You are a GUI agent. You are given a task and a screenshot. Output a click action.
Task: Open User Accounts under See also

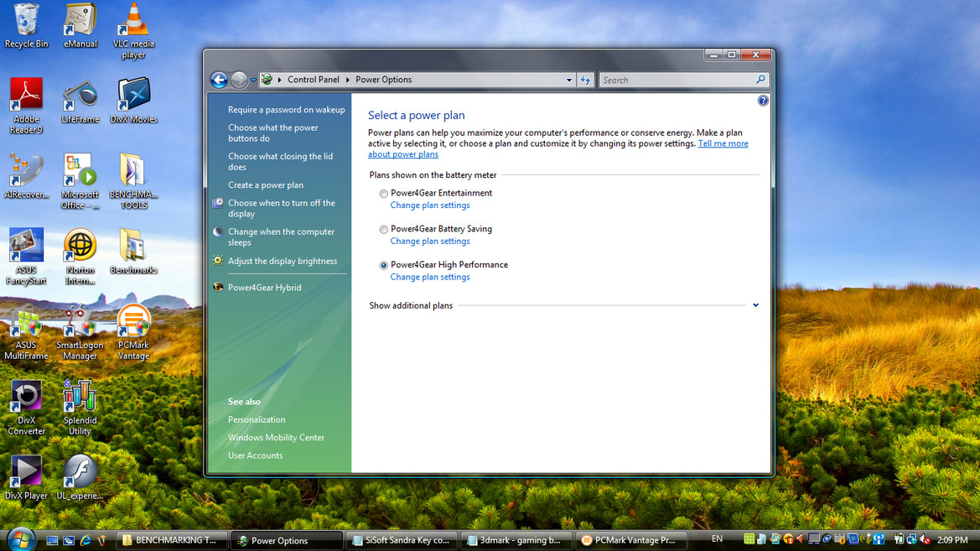click(255, 456)
